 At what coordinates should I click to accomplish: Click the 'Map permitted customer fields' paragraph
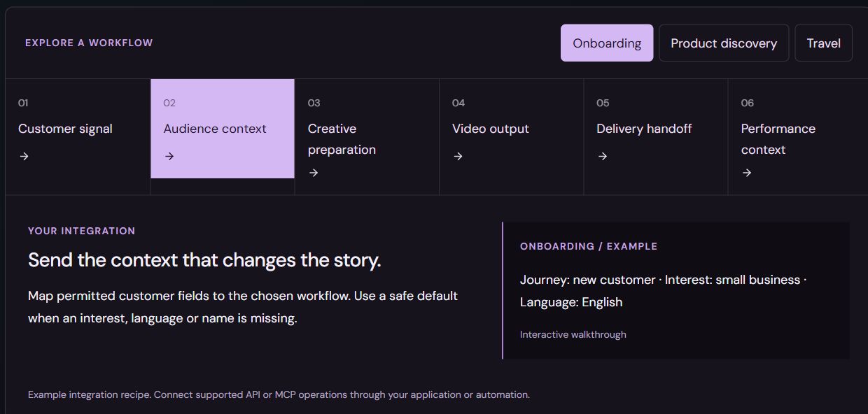(x=243, y=307)
